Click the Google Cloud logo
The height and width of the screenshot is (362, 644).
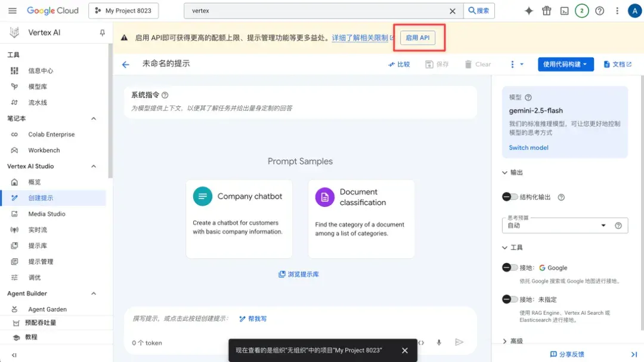[52, 11]
